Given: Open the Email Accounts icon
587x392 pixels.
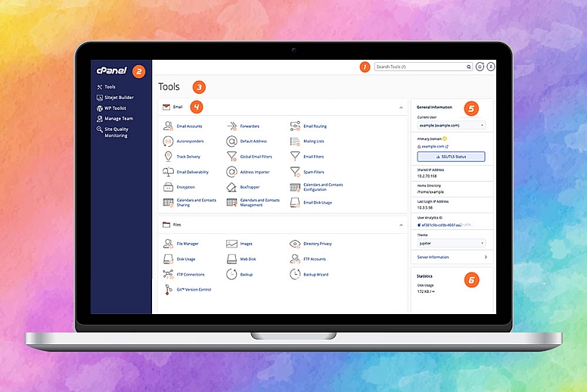Looking at the screenshot, I should point(168,126).
